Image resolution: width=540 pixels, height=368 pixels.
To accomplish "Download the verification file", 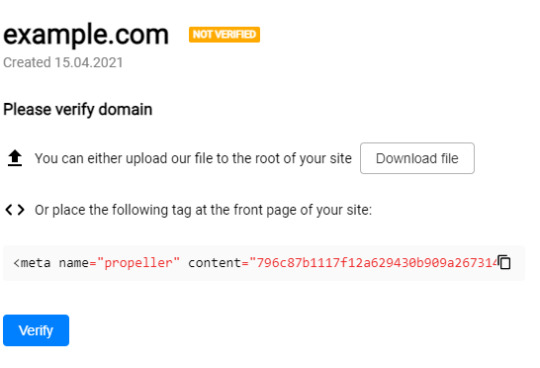I will click(x=417, y=158).
